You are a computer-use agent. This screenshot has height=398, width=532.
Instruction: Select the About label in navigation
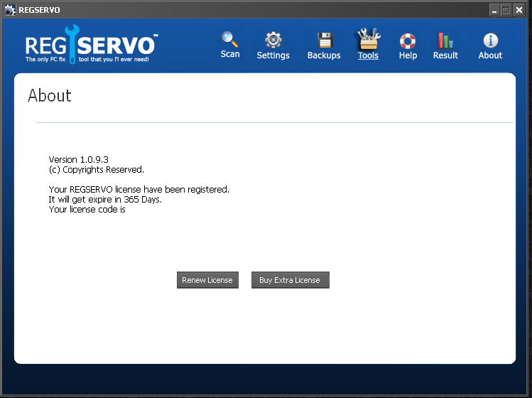coord(490,55)
